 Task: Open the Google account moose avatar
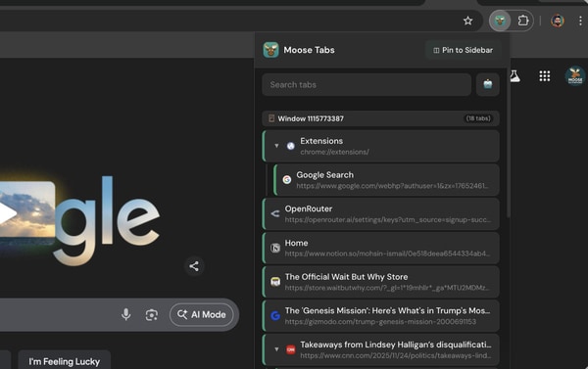tap(575, 76)
